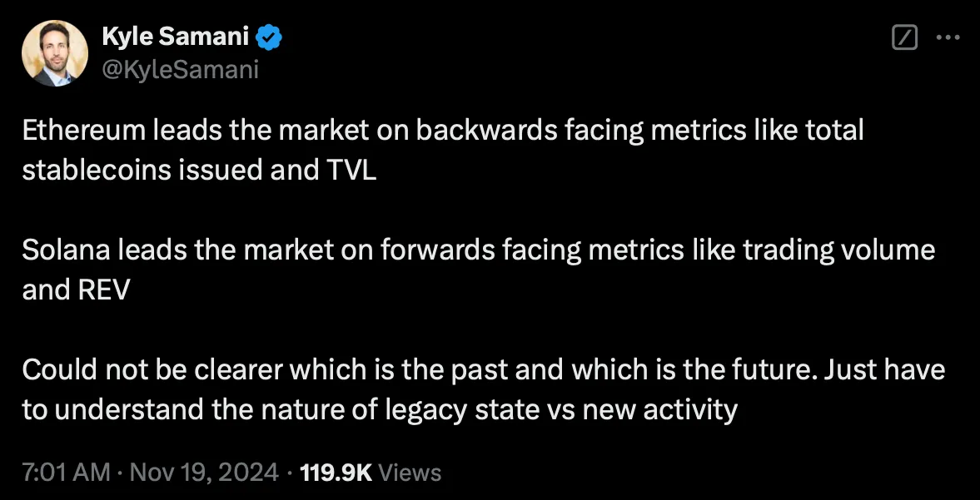Click the phrase "trading volume" in the tweet
This screenshot has height=500, width=980.
839,250
